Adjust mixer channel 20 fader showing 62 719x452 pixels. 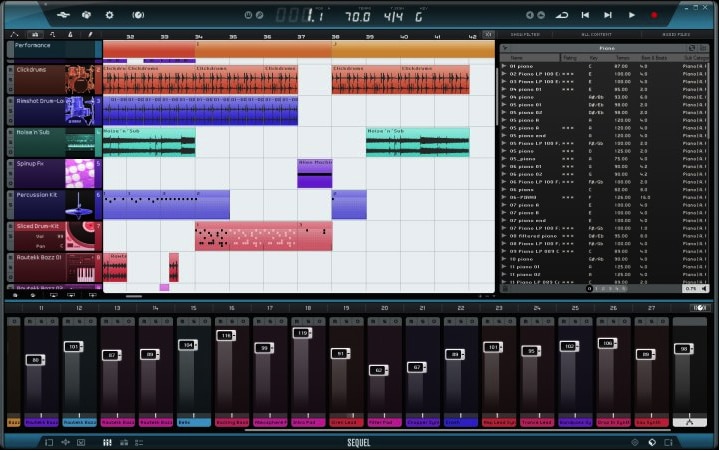[x=378, y=370]
